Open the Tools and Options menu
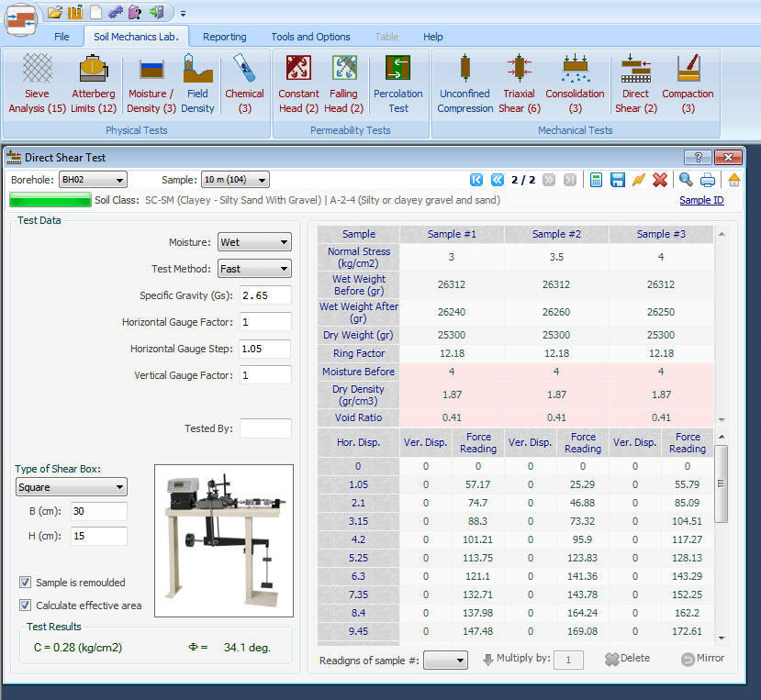This screenshot has height=700, width=761. [x=310, y=37]
